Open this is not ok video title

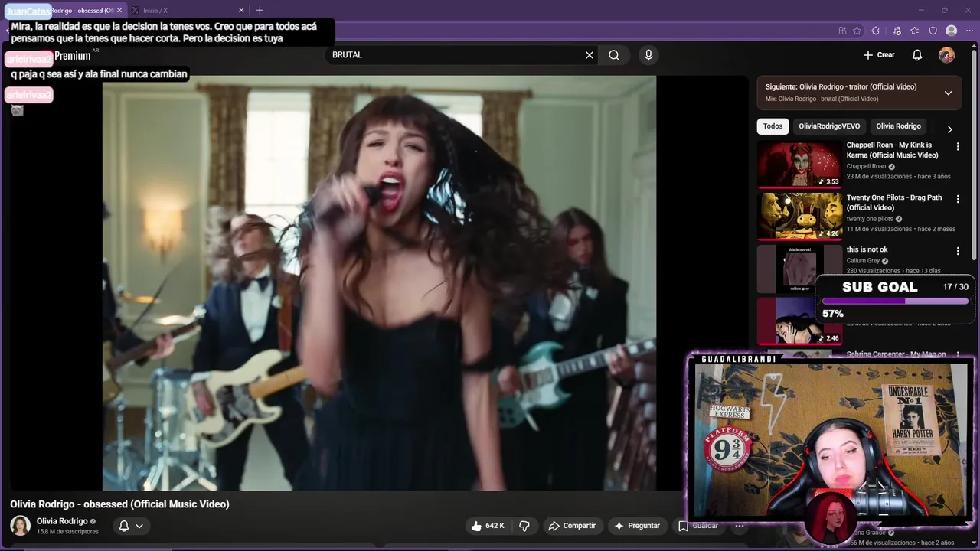(867, 249)
